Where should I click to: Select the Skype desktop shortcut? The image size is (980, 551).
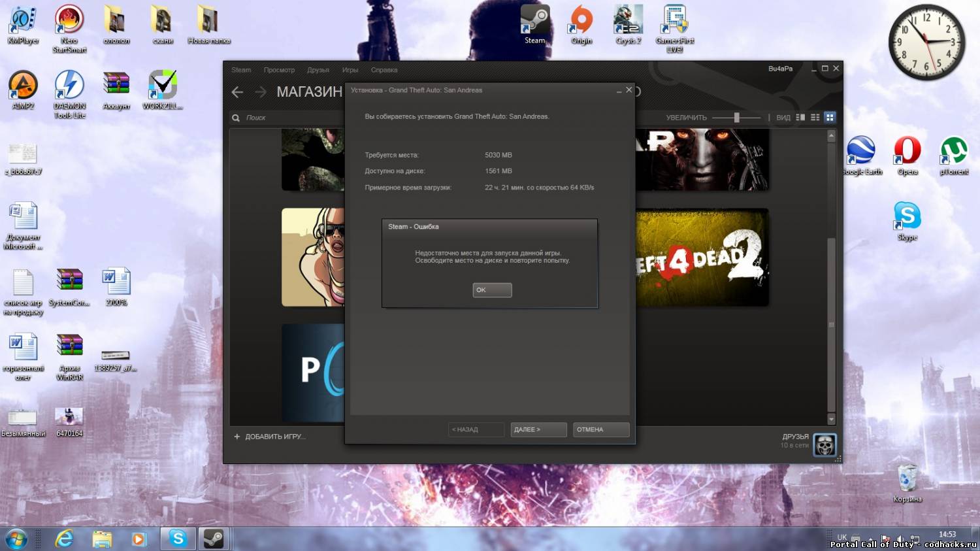coord(907,221)
